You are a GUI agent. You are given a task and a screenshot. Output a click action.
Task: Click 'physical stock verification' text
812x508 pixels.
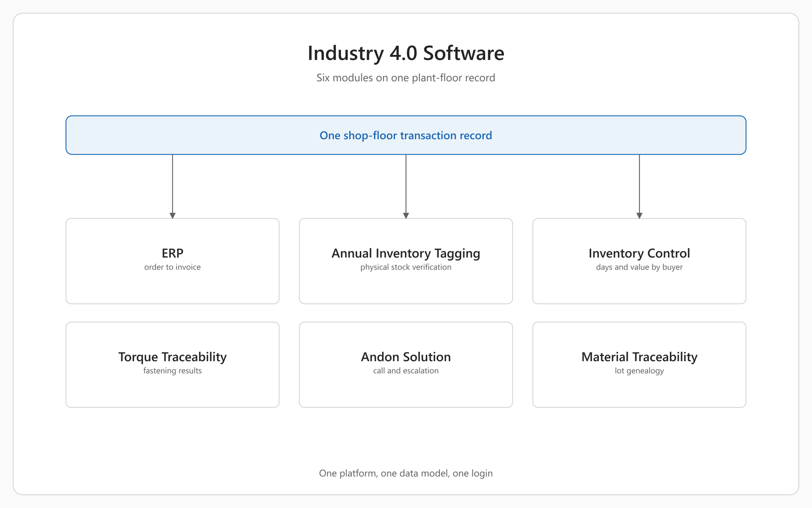(x=406, y=267)
